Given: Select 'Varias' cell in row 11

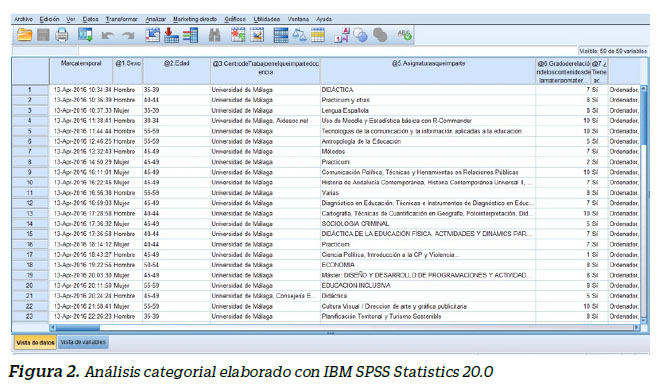Looking at the screenshot, I should [428, 193].
